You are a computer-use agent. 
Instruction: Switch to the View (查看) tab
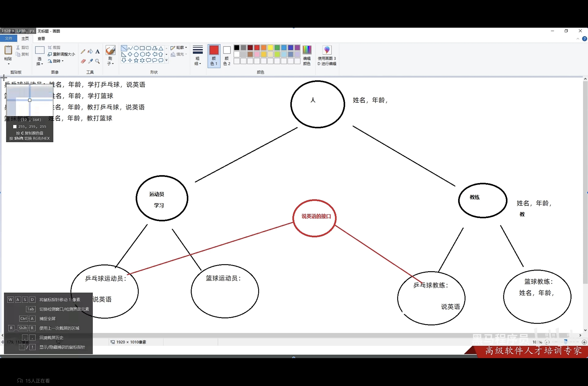(x=41, y=39)
